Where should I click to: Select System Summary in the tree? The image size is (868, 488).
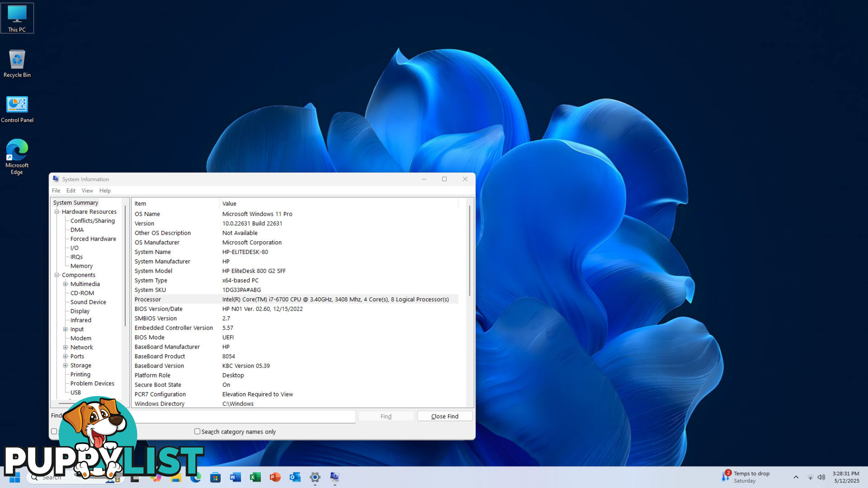click(75, 203)
